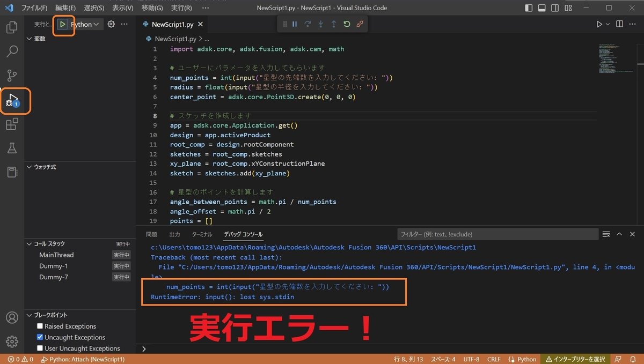Start debugging with green play button
Viewport: 644px width, 364px height.
click(63, 24)
